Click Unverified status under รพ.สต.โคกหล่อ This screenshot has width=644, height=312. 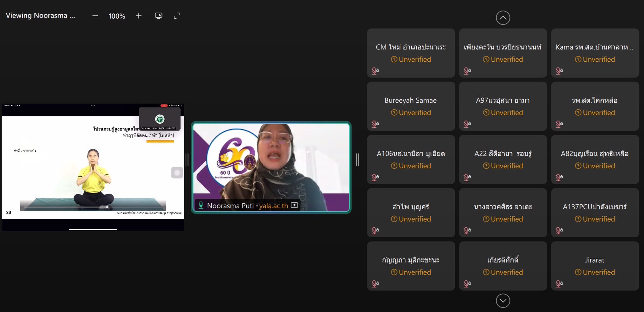point(595,113)
